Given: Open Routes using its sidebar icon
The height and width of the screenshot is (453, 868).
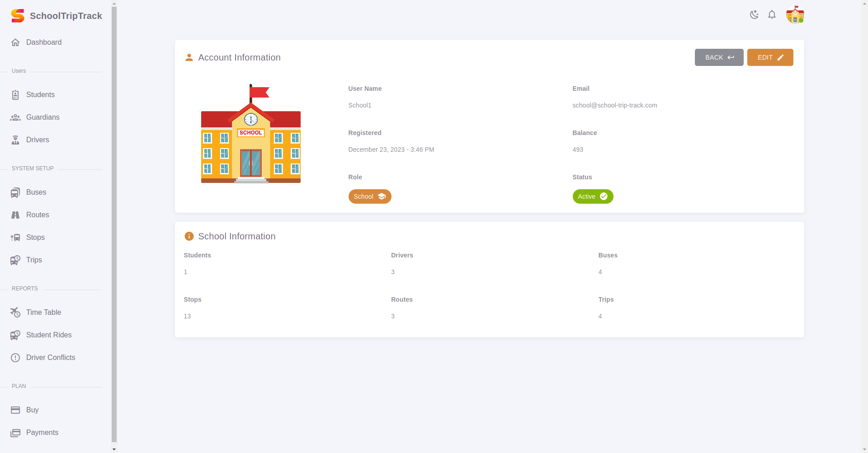Looking at the screenshot, I should click(16, 215).
